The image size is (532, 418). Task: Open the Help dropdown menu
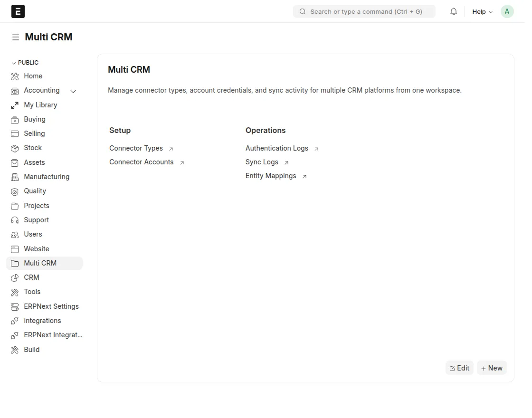pyautogui.click(x=482, y=11)
